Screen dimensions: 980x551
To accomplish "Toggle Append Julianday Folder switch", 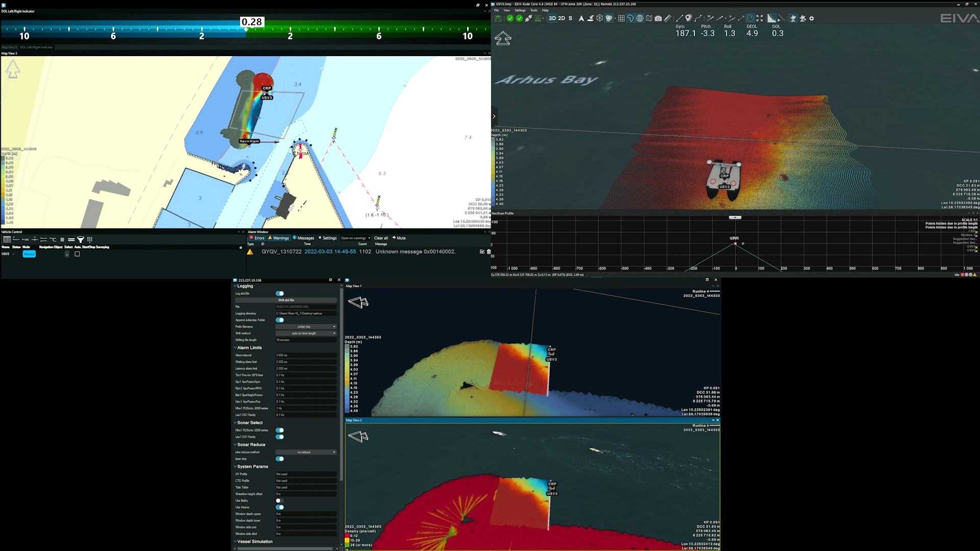I will click(x=280, y=320).
